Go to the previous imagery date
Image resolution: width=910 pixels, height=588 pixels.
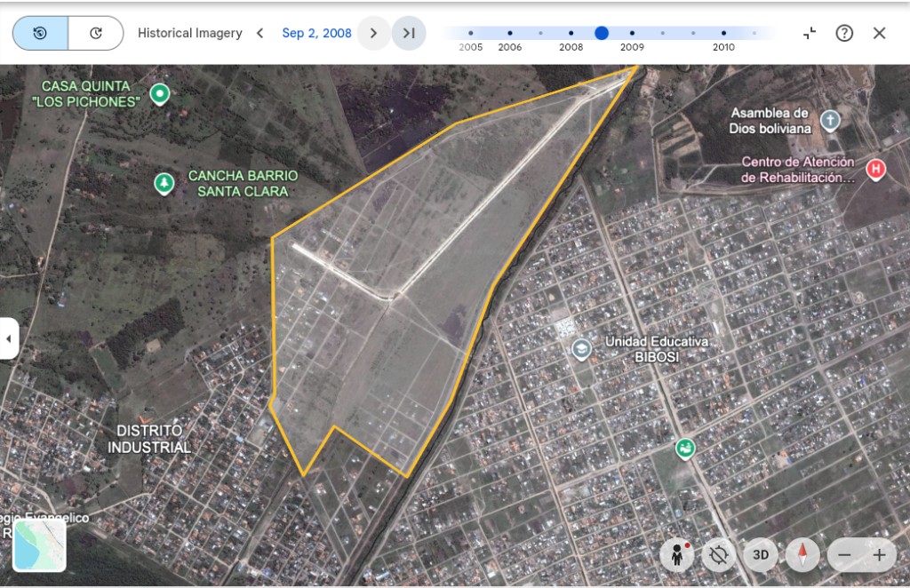(x=259, y=33)
